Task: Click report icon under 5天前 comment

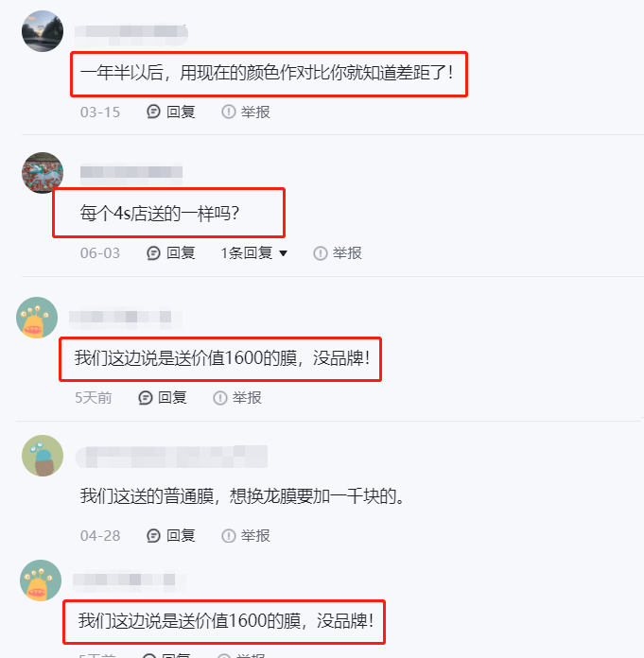Action: pos(220,397)
